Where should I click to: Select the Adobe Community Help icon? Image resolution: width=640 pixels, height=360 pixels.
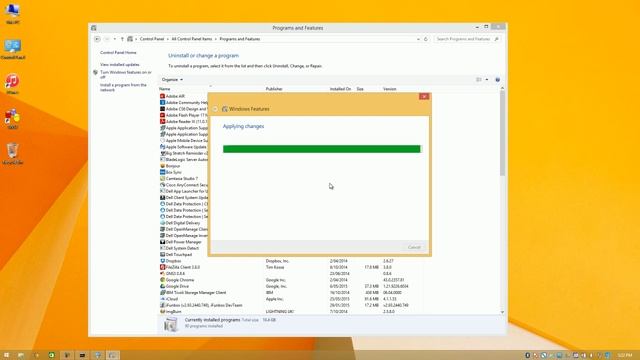pos(162,102)
